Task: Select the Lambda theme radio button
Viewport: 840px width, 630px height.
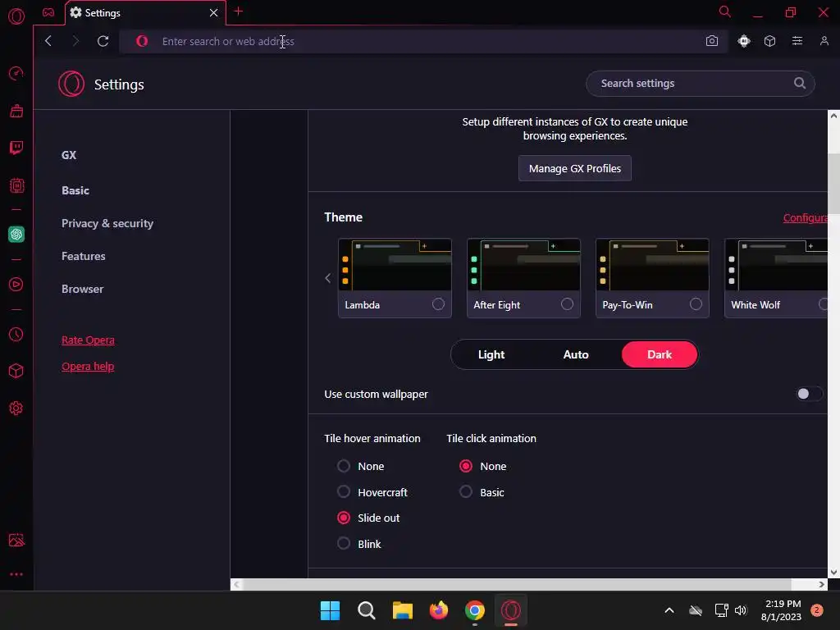Action: coord(438,304)
